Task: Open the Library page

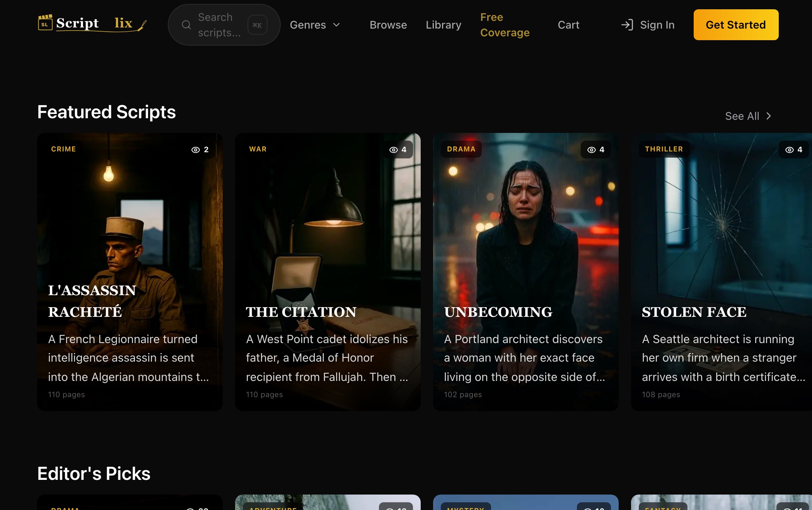Action: [x=444, y=25]
